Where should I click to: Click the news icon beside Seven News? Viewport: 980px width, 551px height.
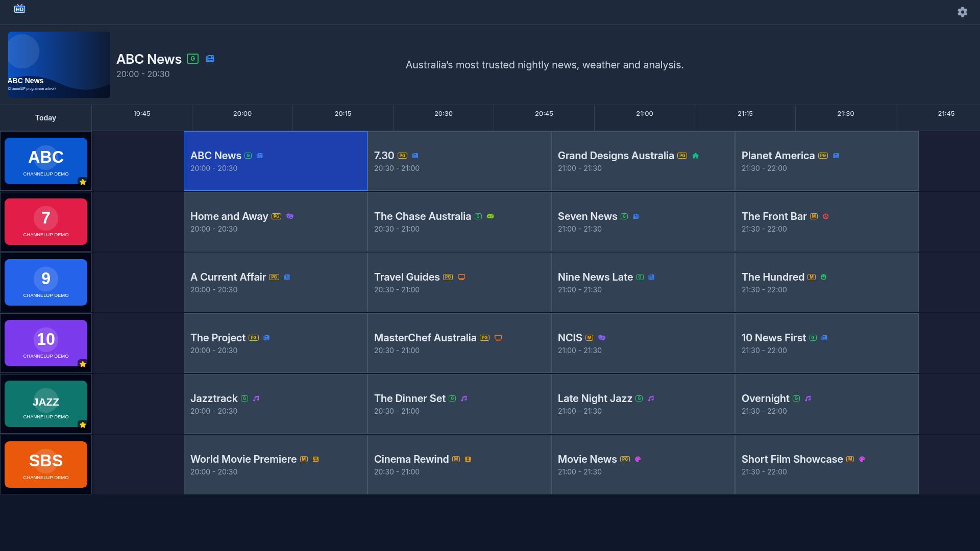pyautogui.click(x=635, y=216)
